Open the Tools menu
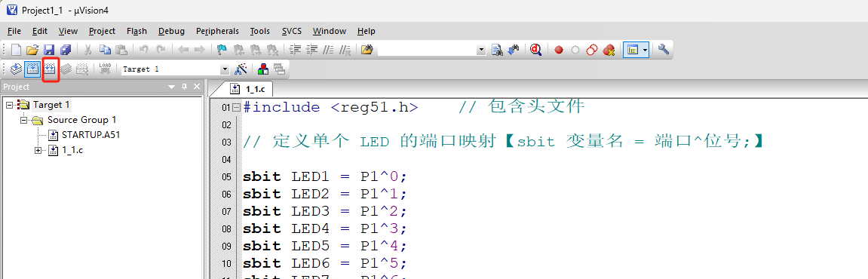The image size is (868, 279). click(x=259, y=31)
